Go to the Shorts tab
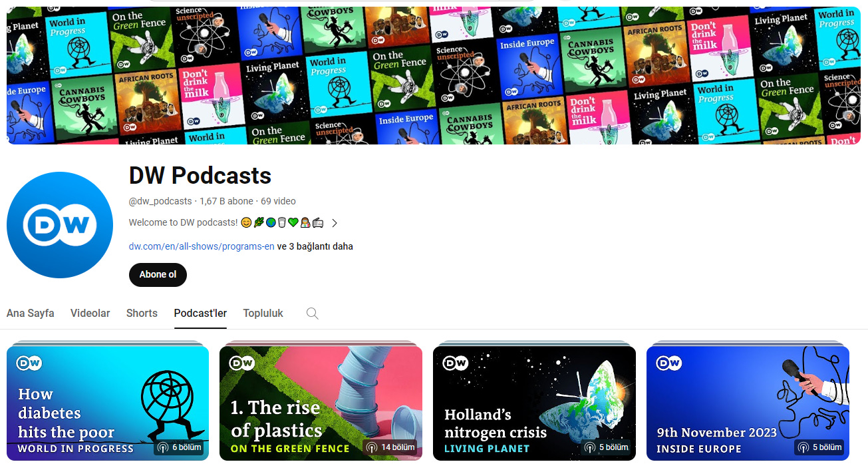The image size is (868, 466). tap(142, 313)
